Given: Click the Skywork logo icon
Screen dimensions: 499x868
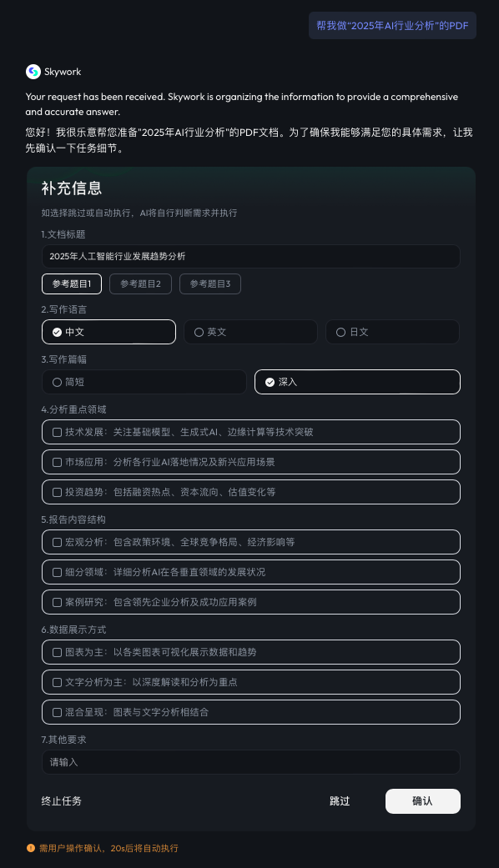Looking at the screenshot, I should coord(33,72).
